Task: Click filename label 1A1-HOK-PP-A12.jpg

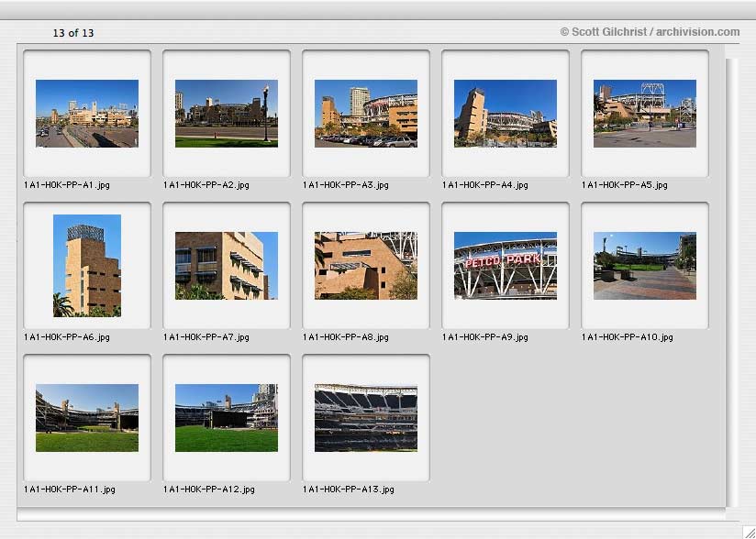Action: [x=209, y=489]
